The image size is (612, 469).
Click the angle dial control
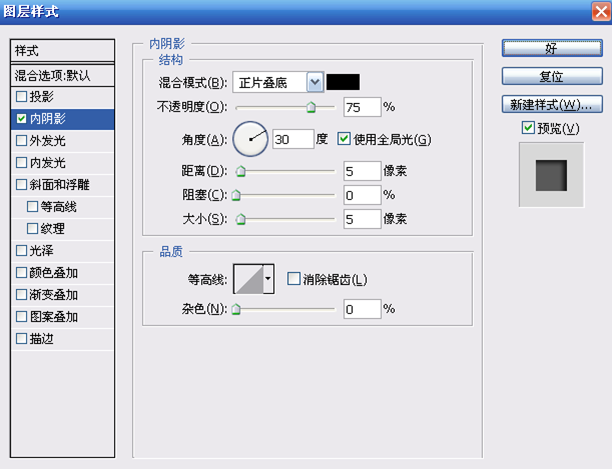[251, 139]
